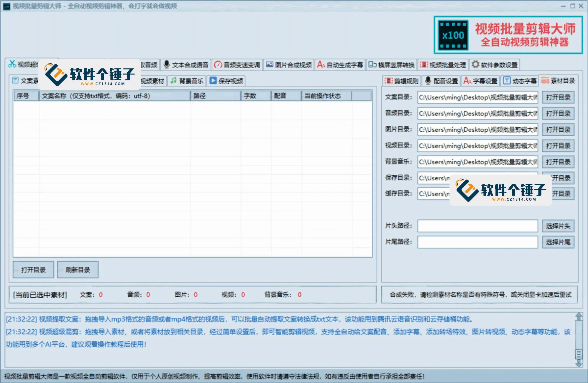Click the 选择片尾 button
The width and height of the screenshot is (588, 383).
point(558,242)
